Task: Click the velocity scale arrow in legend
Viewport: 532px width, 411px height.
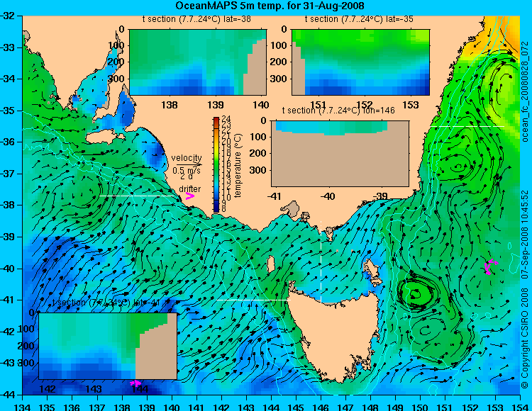Action: (x=189, y=164)
